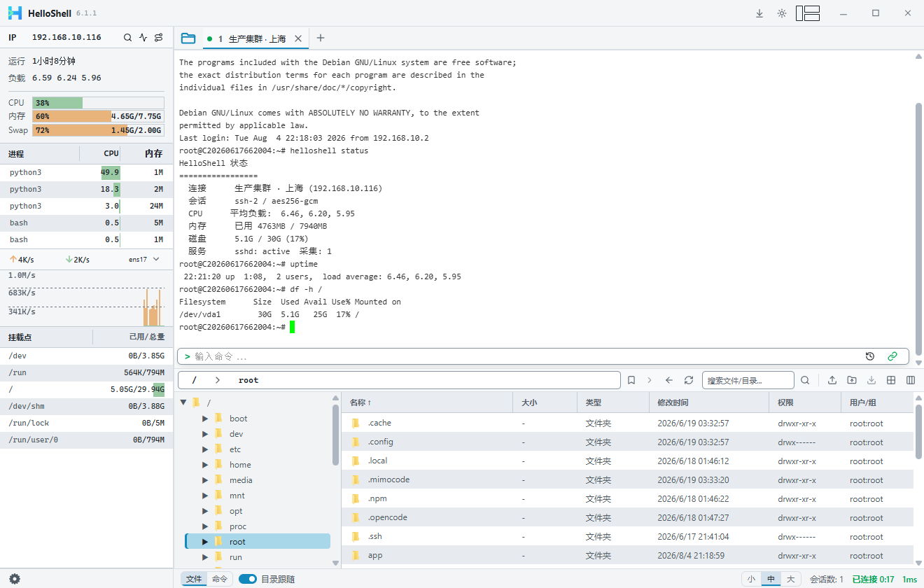The width and height of the screenshot is (924, 588).
Task: Select the .opencode folder row
Action: pyautogui.click(x=627, y=517)
